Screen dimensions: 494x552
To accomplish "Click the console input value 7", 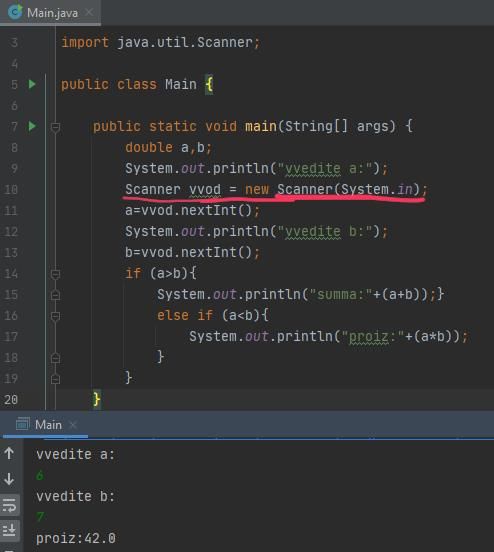I will tap(40, 517).
